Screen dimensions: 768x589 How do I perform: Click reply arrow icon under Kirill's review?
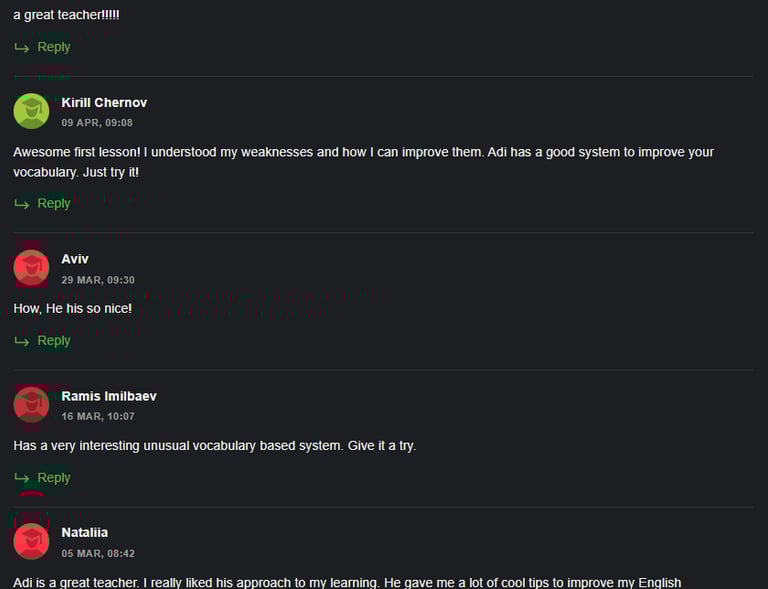coord(22,204)
